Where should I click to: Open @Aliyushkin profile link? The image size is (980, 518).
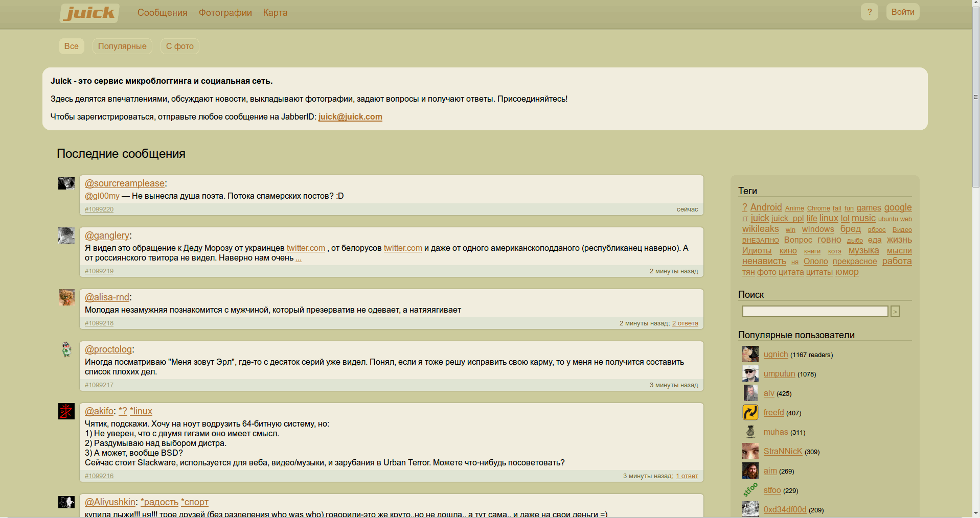[110, 502]
